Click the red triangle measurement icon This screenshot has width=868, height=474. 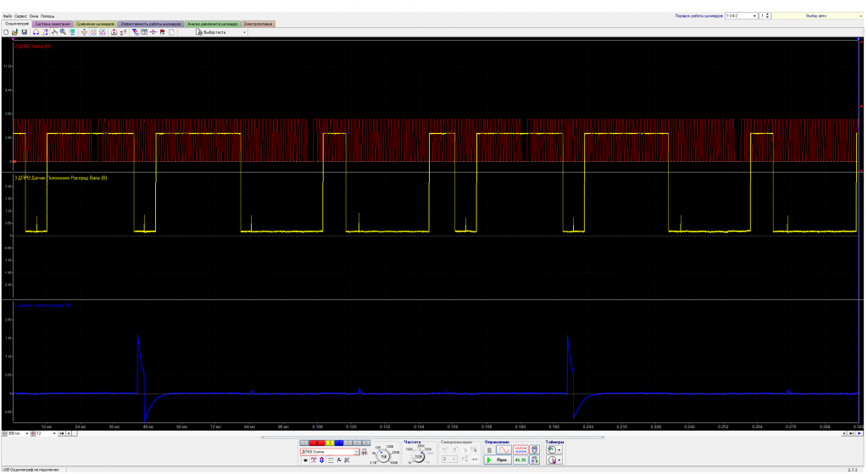click(x=114, y=32)
